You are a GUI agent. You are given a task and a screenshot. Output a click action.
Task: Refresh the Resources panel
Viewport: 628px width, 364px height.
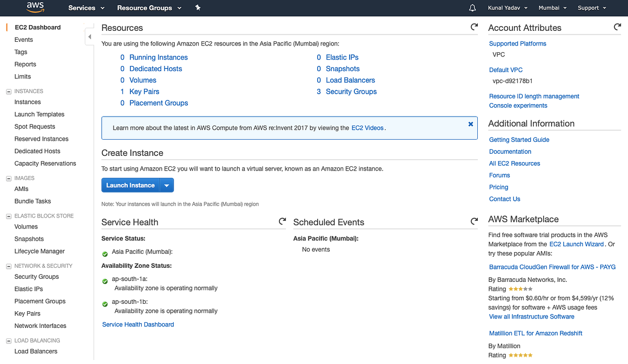click(474, 27)
